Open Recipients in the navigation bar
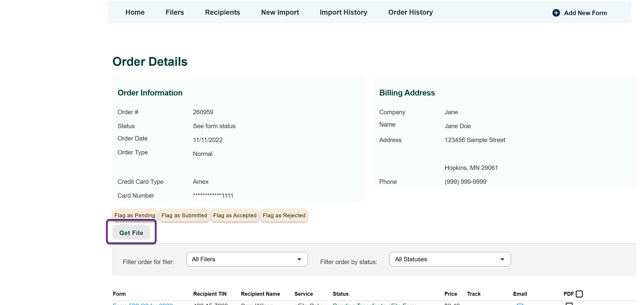Screen dimensions: 644x305 [x=222, y=12]
